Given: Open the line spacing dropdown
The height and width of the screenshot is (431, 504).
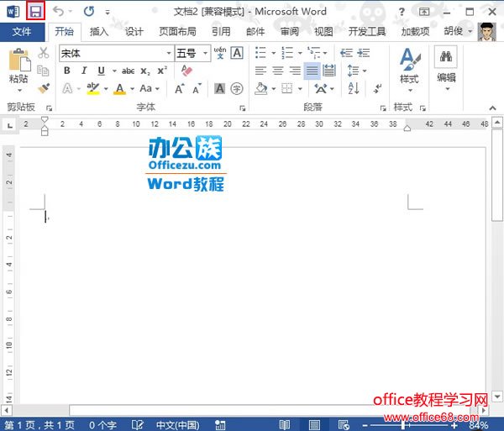Looking at the screenshot, I should (x=356, y=71).
